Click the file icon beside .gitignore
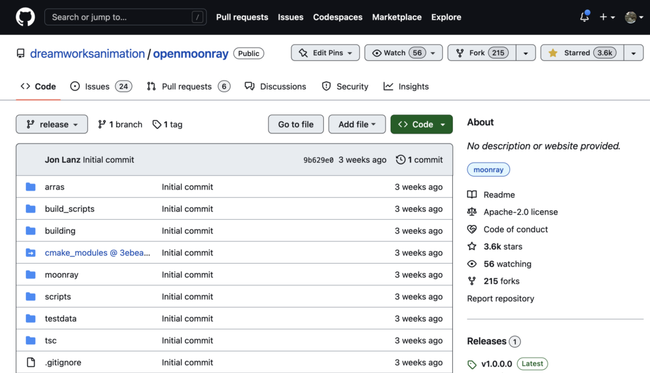The image size is (650, 373). click(31, 362)
